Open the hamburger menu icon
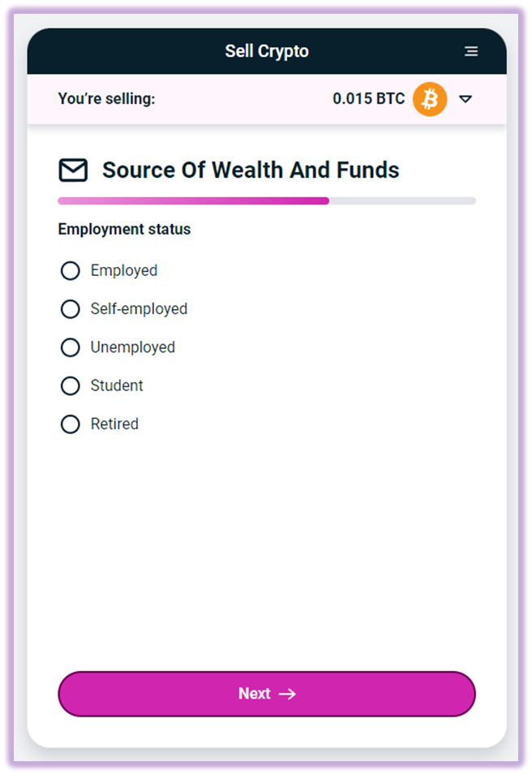The width and height of the screenshot is (532, 775). pos(470,51)
